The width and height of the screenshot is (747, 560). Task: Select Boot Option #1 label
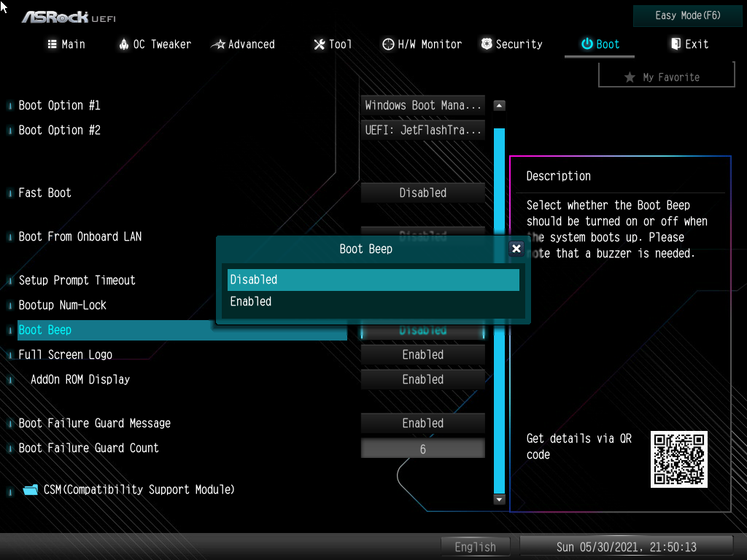pyautogui.click(x=60, y=105)
